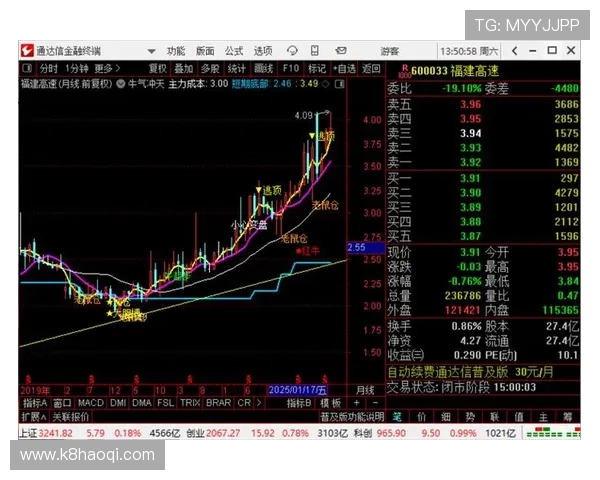Select 指标A indicator group
The image size is (600, 480).
pyautogui.click(x=35, y=403)
